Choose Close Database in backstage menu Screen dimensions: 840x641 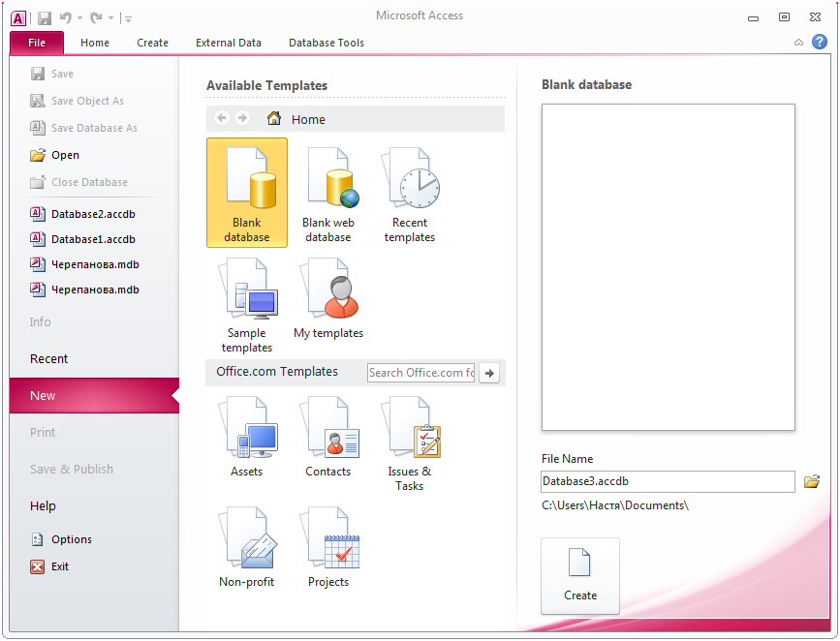pyautogui.click(x=78, y=182)
